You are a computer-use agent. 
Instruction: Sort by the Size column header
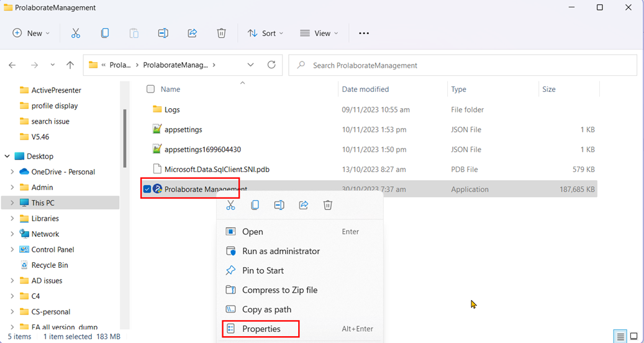pos(549,89)
